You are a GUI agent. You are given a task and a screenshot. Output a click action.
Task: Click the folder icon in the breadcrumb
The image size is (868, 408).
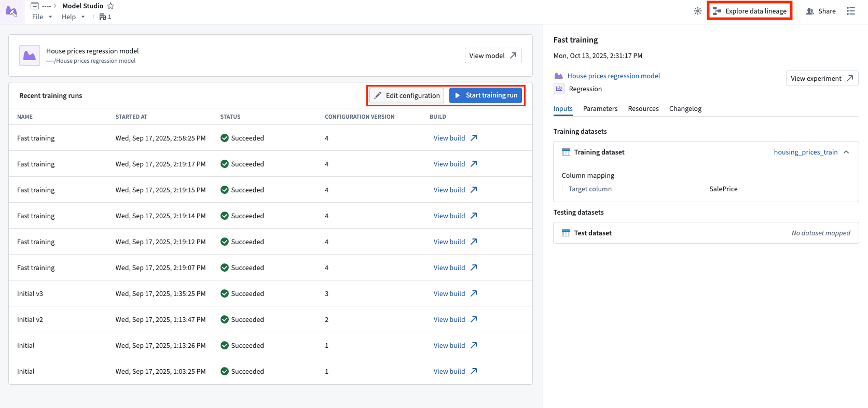point(35,6)
